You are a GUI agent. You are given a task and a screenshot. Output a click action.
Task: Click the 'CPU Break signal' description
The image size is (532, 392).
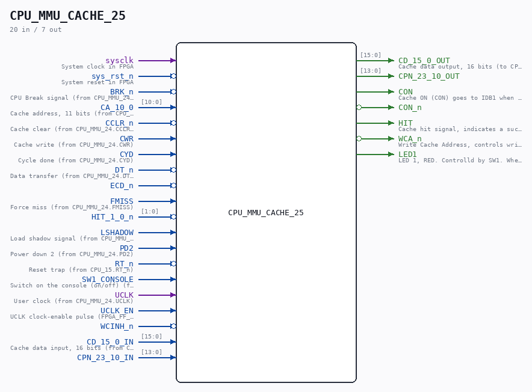[x=72, y=97]
